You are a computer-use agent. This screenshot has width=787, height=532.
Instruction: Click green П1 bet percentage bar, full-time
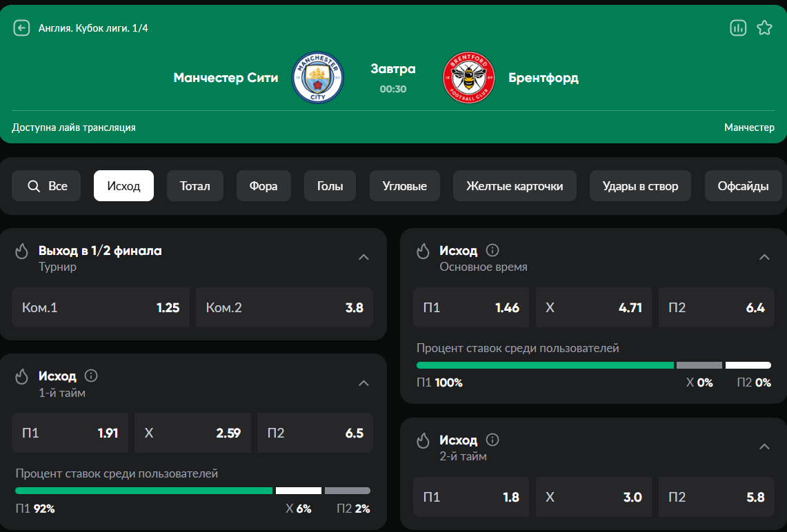pyautogui.click(x=545, y=365)
